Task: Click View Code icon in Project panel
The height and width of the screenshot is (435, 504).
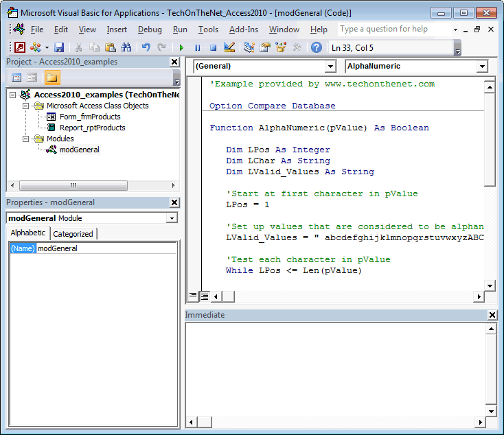Action: (16, 78)
